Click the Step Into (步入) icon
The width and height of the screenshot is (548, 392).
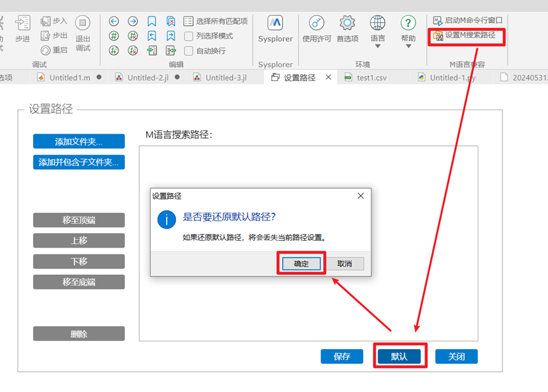[46, 21]
